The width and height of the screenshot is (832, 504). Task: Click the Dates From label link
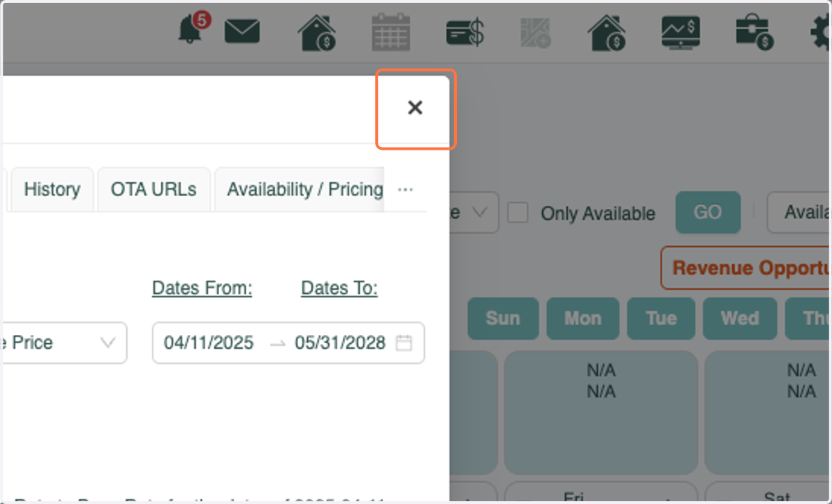[x=202, y=288]
